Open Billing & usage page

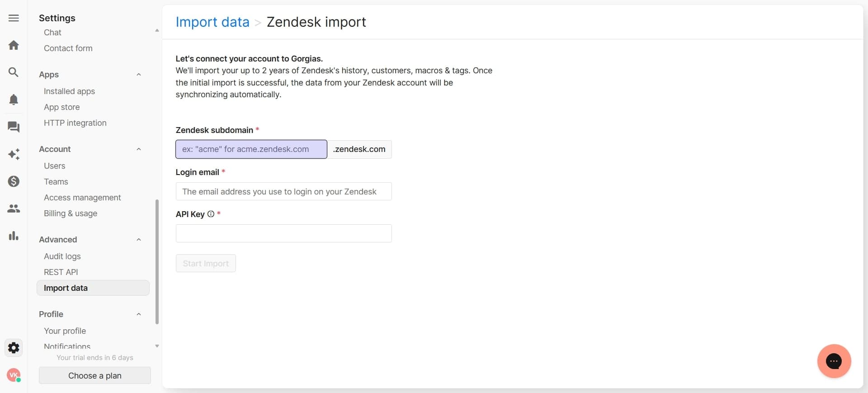coord(71,213)
